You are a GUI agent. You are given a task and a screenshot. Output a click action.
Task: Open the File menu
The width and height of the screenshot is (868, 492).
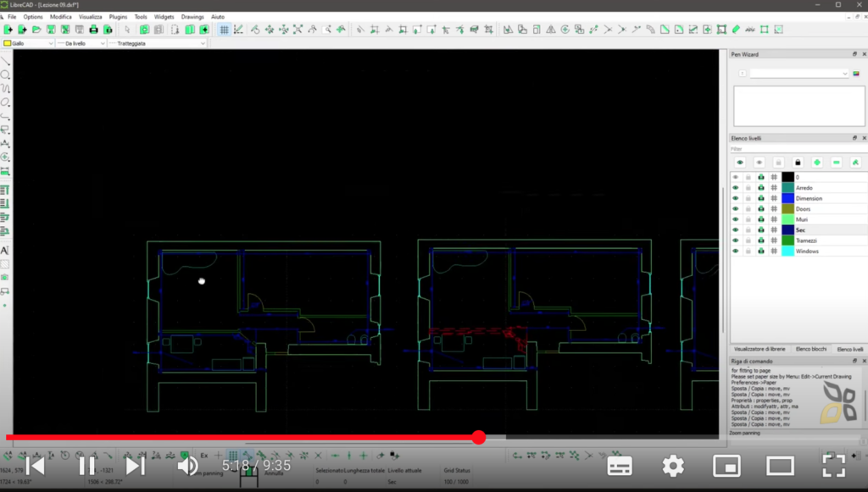12,17
